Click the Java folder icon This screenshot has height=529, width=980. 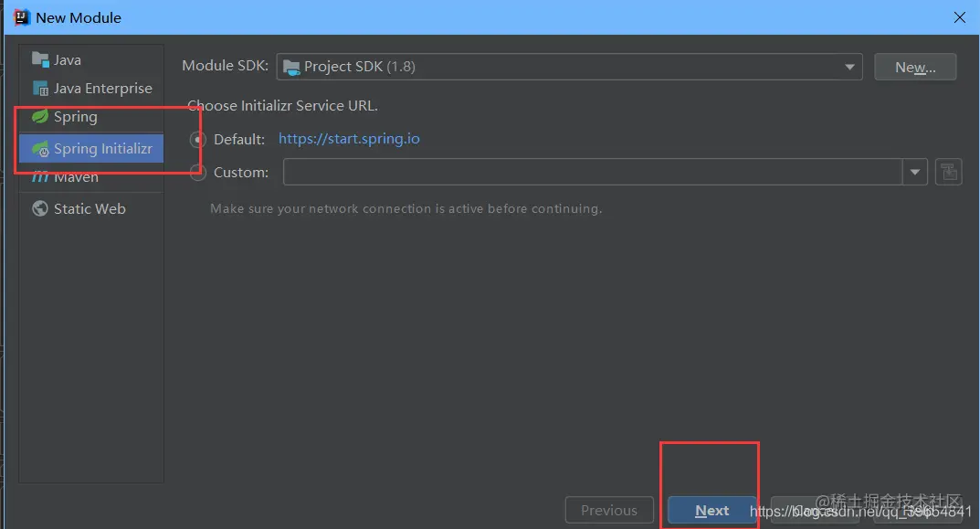pos(40,60)
